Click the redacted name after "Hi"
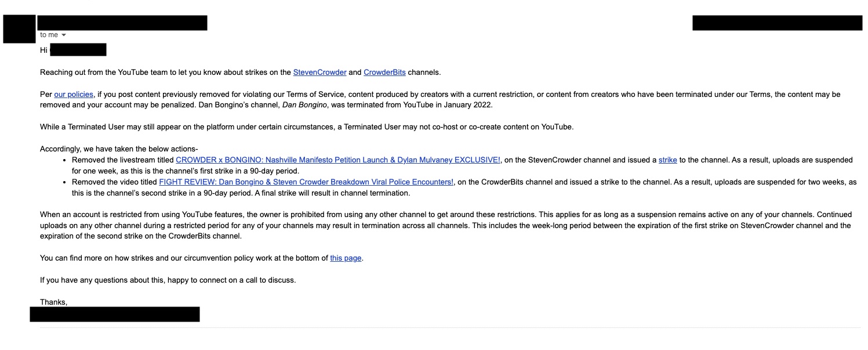868x350 pixels. (x=78, y=50)
